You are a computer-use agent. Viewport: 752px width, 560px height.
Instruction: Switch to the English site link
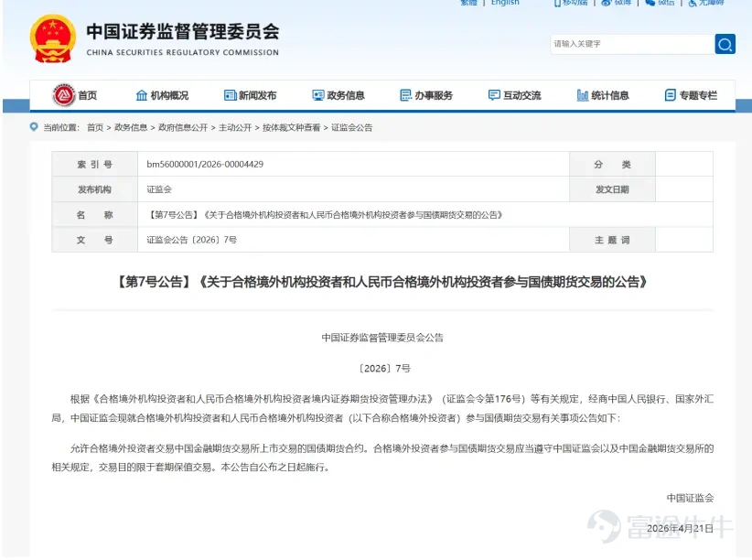[x=505, y=3]
